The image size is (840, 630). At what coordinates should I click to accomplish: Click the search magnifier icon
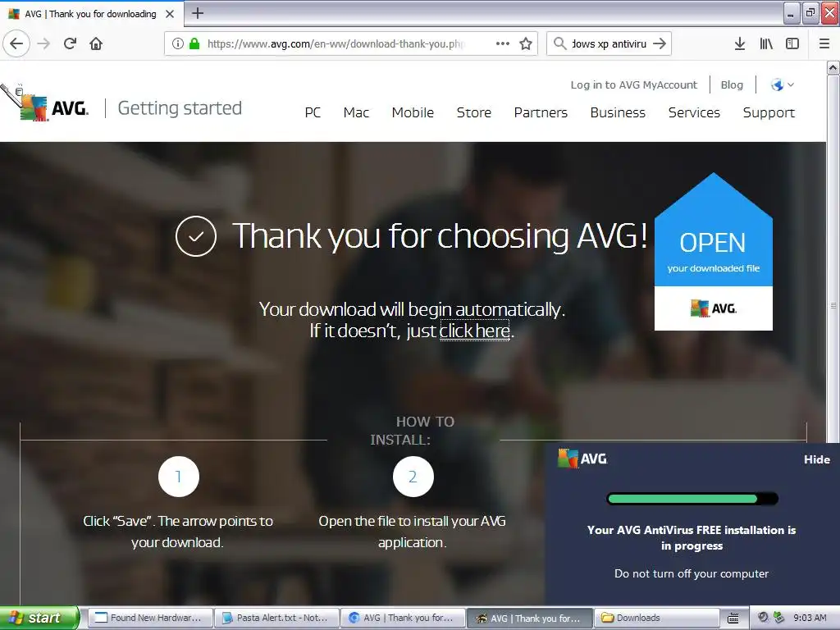[559, 43]
